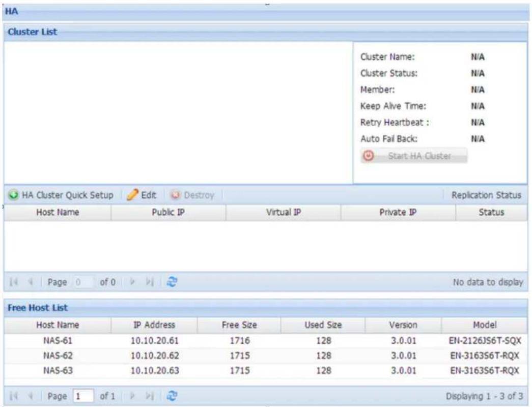Viewport: 532px width, 407px height.
Task: Click the Destroy button label
Action: (199, 195)
